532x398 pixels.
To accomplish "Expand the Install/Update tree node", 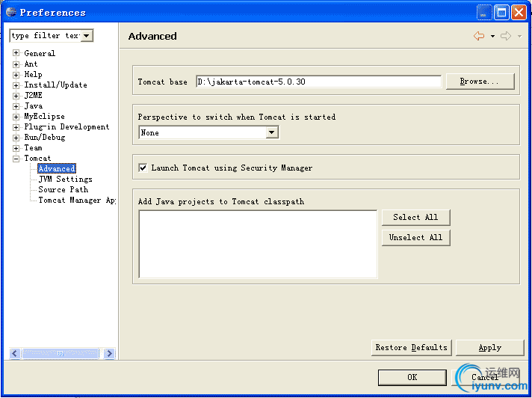I will pos(16,85).
